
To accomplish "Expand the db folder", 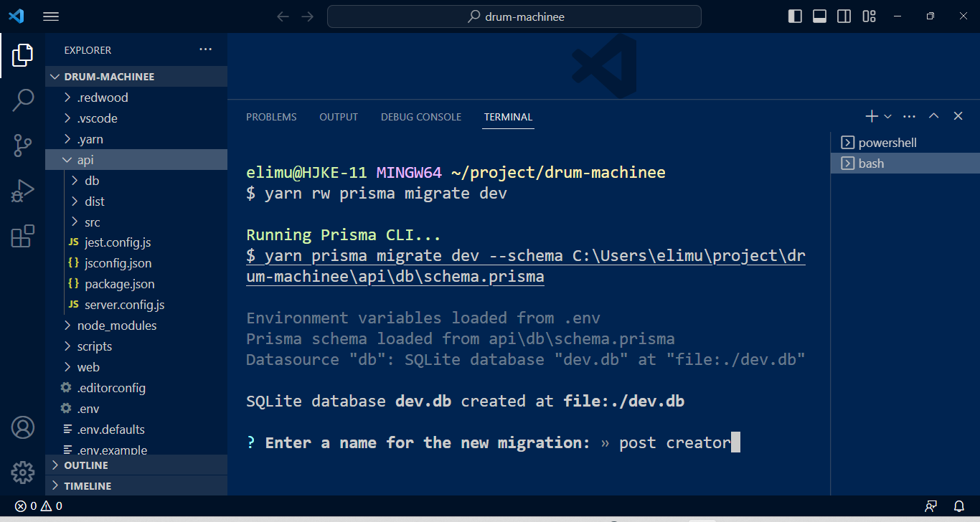I will (136, 181).
